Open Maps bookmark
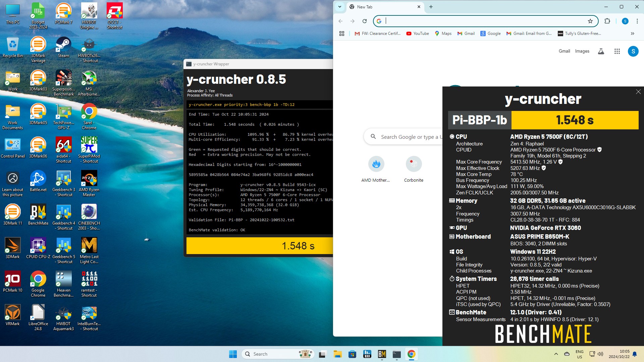This screenshot has width=644, height=362. pos(443,34)
